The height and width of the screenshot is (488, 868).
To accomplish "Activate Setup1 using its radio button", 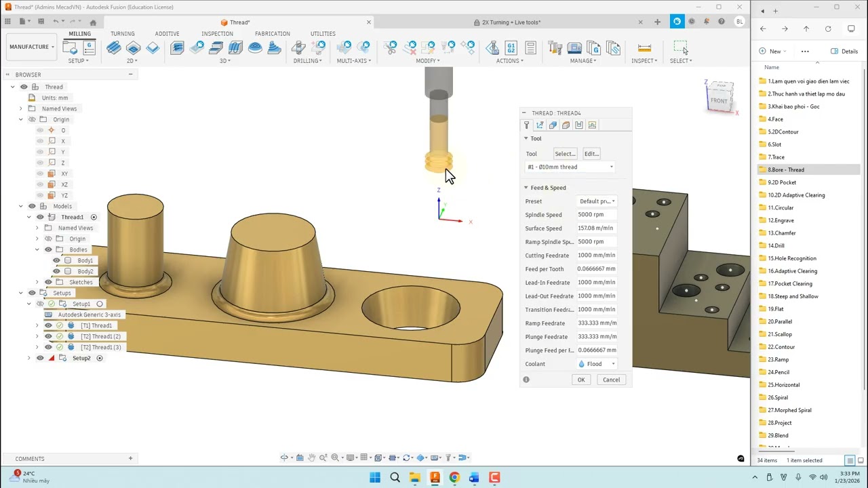I will click(100, 304).
